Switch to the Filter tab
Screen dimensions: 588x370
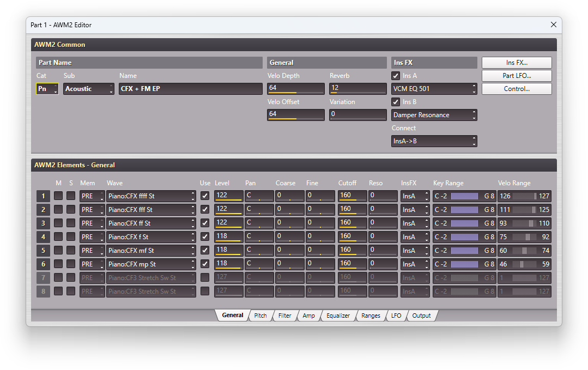(284, 316)
